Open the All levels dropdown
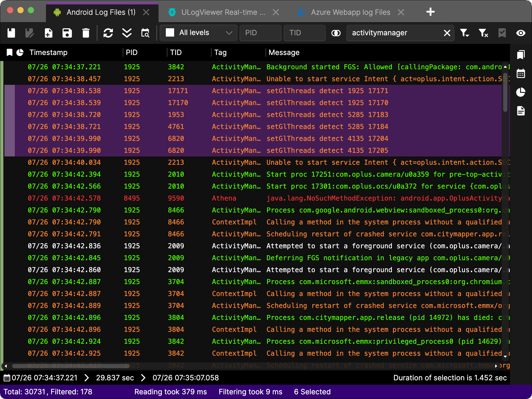This screenshot has width=532, height=399. point(199,33)
